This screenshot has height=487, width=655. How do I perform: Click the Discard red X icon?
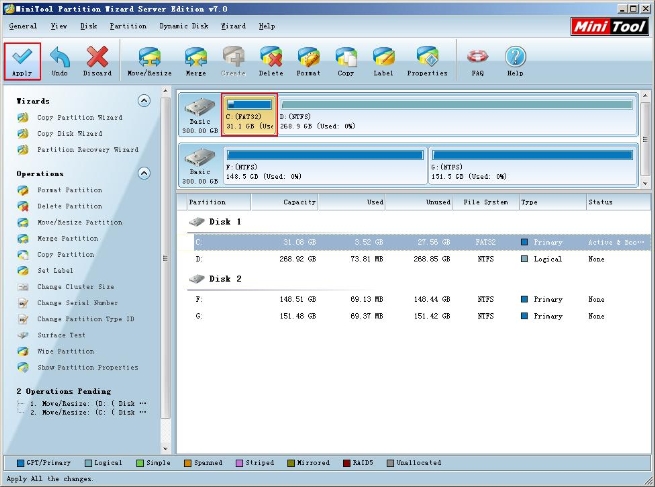tap(97, 57)
